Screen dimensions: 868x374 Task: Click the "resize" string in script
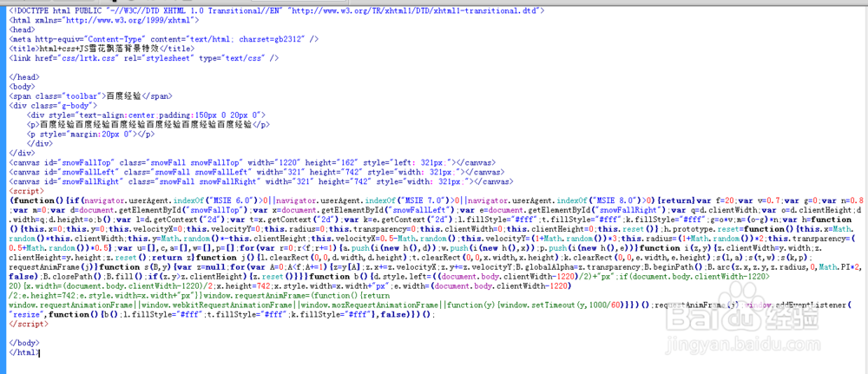29,314
